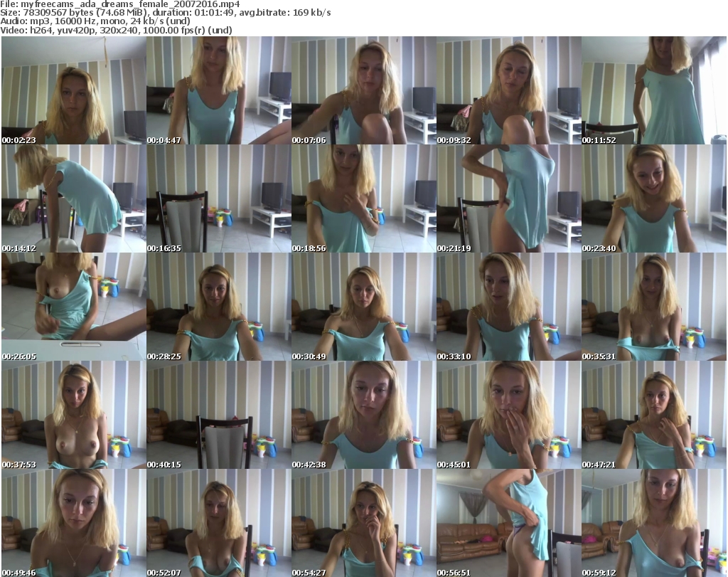
Task: Click the Size and duration info line
Action: click(165, 13)
